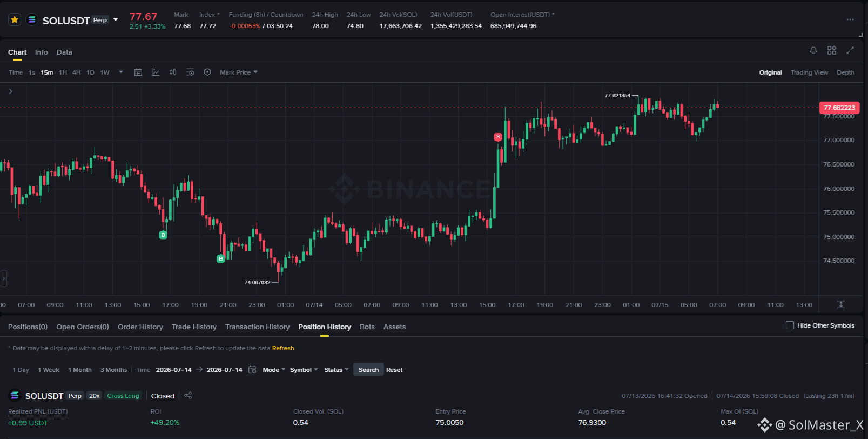Switch to the Trade History tab
868x439 pixels.
[194, 327]
